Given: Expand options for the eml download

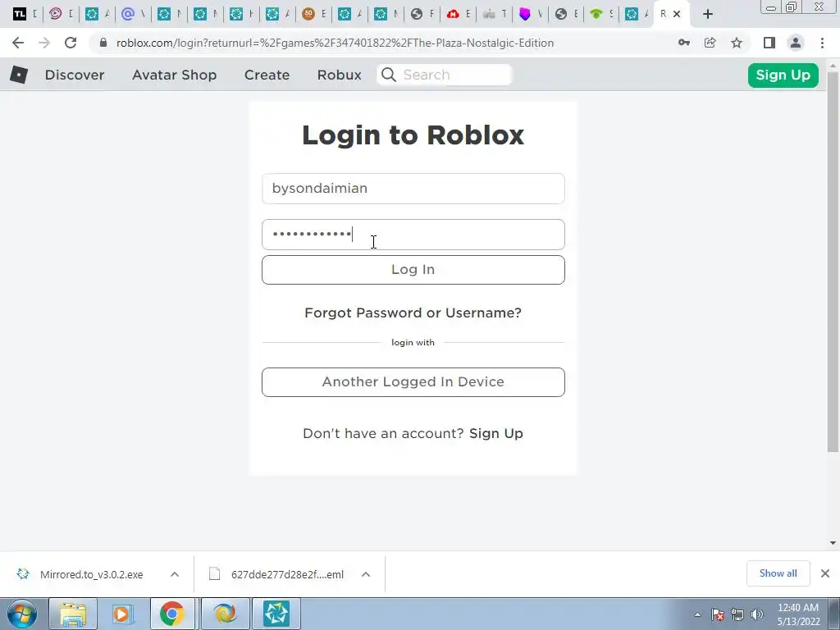Looking at the screenshot, I should (366, 574).
